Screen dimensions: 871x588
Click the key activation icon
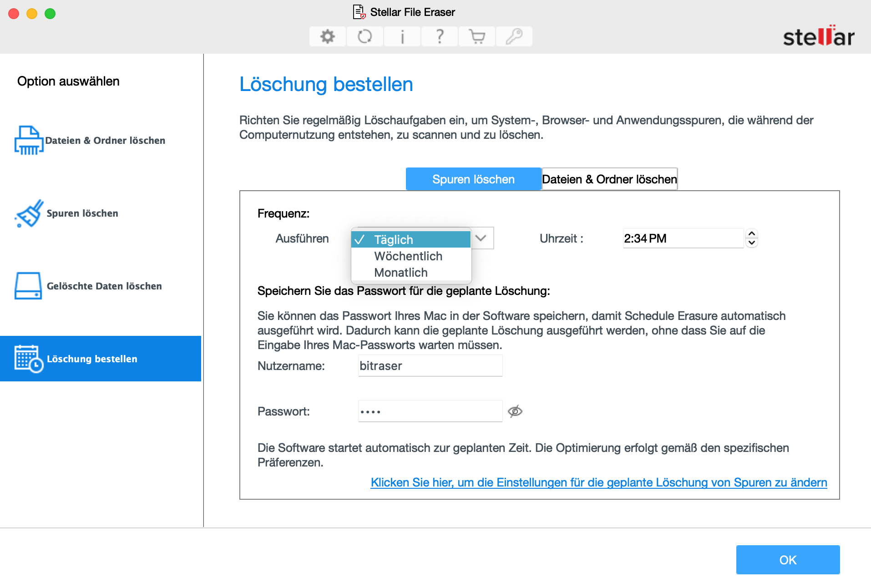[514, 36]
